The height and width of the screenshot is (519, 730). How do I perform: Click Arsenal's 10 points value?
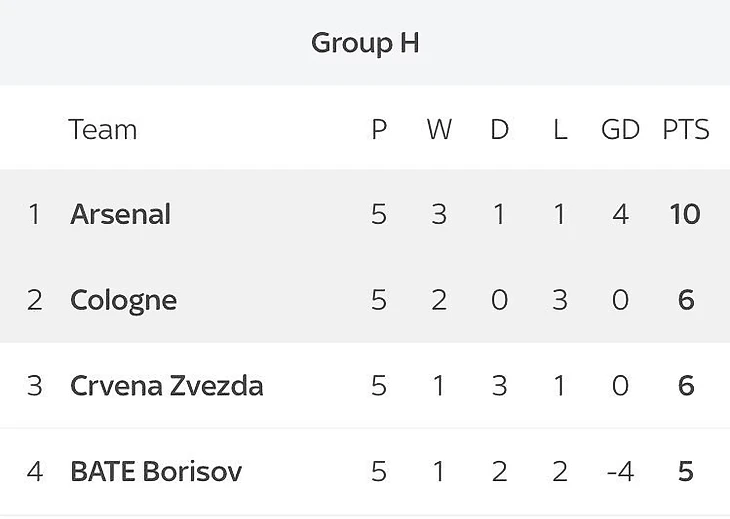pyautogui.click(x=685, y=214)
